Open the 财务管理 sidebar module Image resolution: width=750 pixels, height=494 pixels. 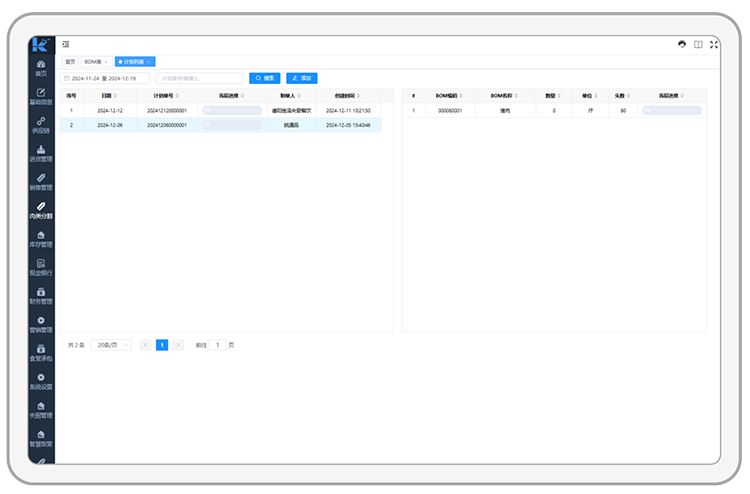pyautogui.click(x=41, y=296)
